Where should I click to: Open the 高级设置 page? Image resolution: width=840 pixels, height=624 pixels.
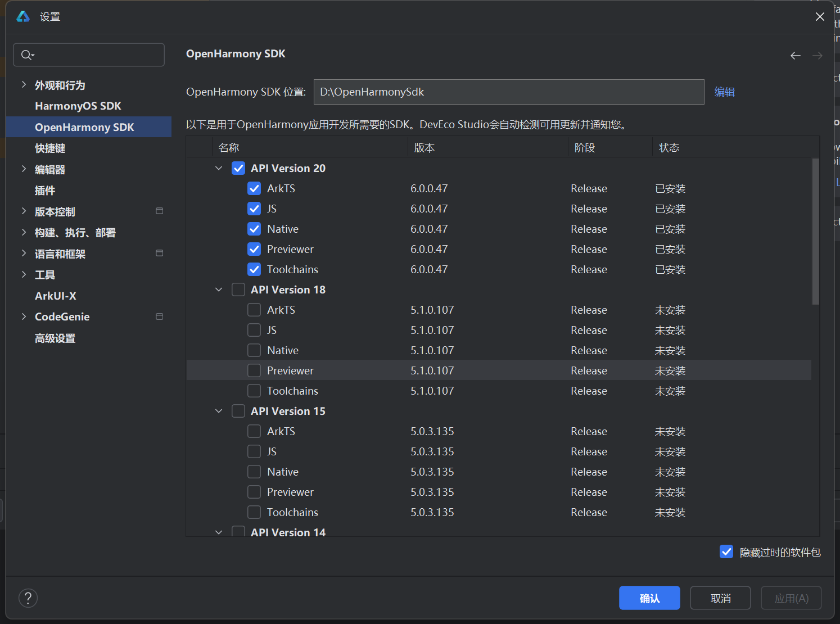tap(55, 338)
